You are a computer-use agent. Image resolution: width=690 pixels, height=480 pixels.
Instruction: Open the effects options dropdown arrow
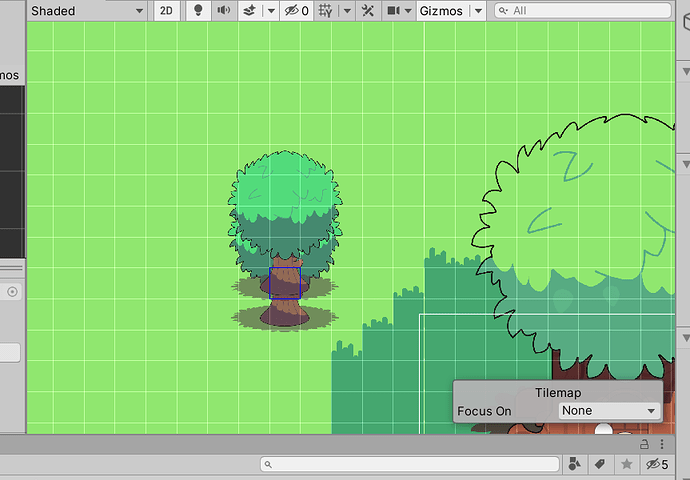point(272,11)
